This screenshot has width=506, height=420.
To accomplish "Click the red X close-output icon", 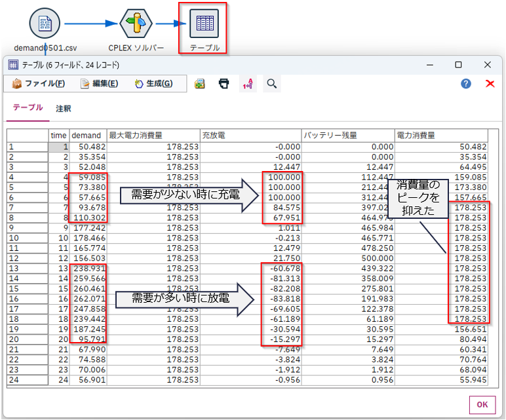I will [x=490, y=84].
